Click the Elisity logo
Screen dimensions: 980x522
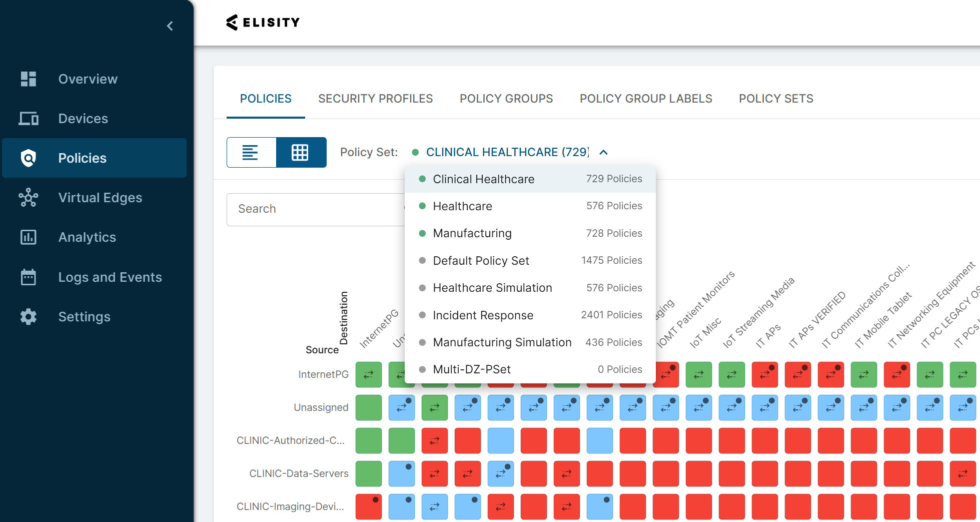[x=263, y=23]
